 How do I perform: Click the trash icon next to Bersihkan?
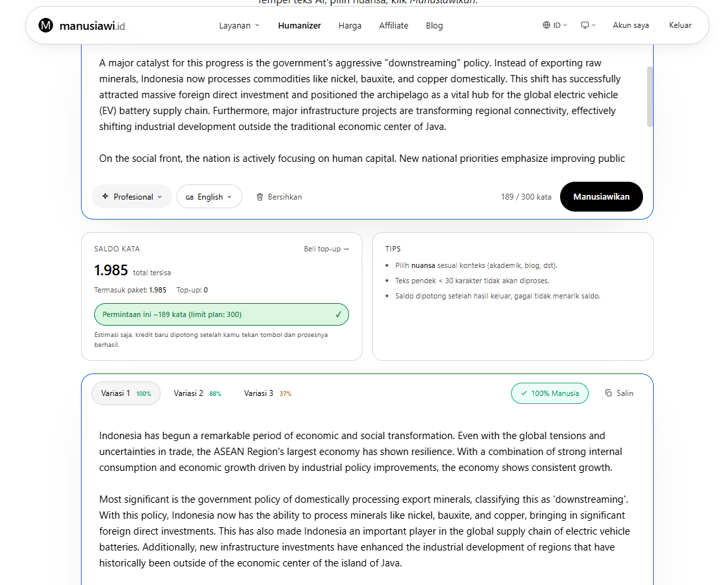[x=260, y=197]
